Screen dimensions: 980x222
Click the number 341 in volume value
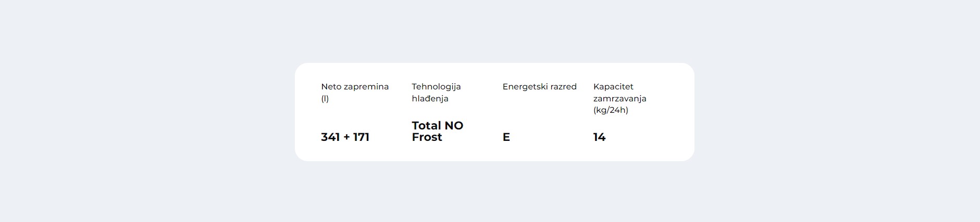[x=330, y=137]
